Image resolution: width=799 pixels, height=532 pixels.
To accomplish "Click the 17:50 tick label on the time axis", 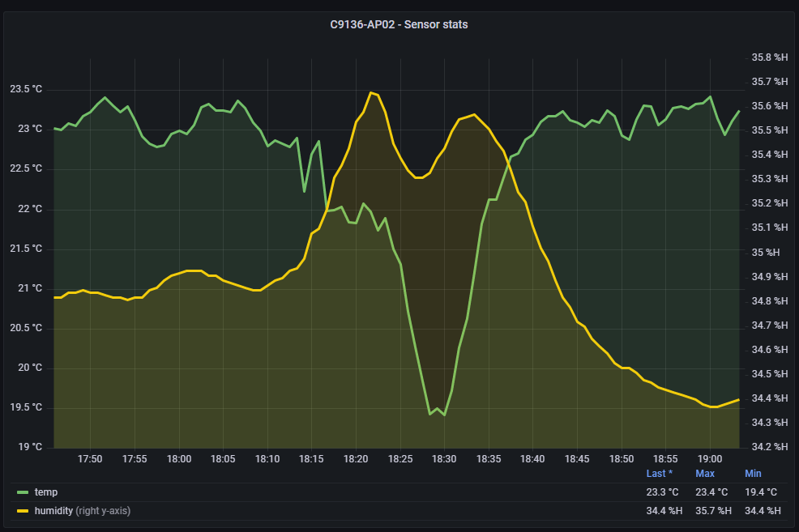I will 90,459.
